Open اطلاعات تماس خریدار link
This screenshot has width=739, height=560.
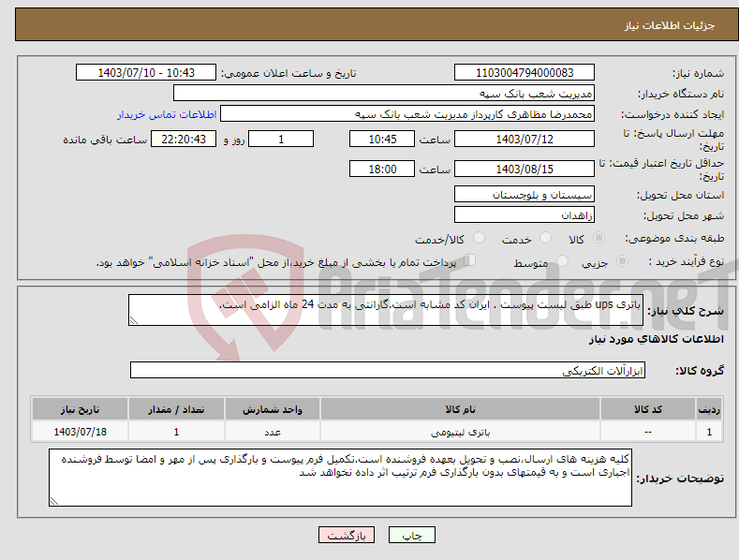167,114
